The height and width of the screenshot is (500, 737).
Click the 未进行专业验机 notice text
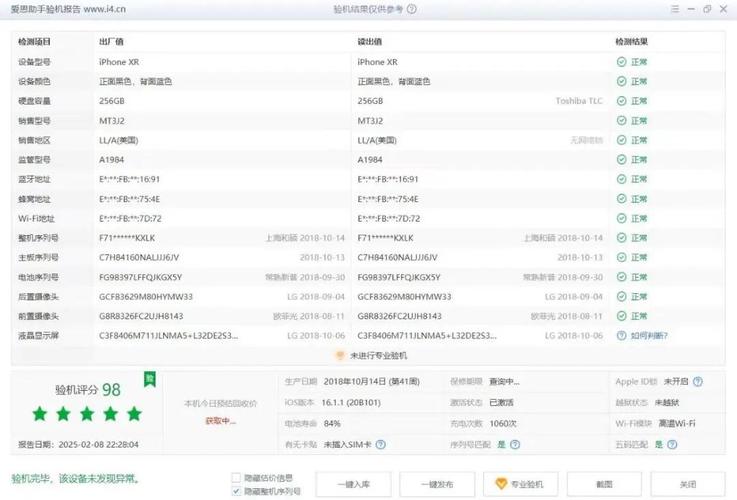pyautogui.click(x=378, y=356)
